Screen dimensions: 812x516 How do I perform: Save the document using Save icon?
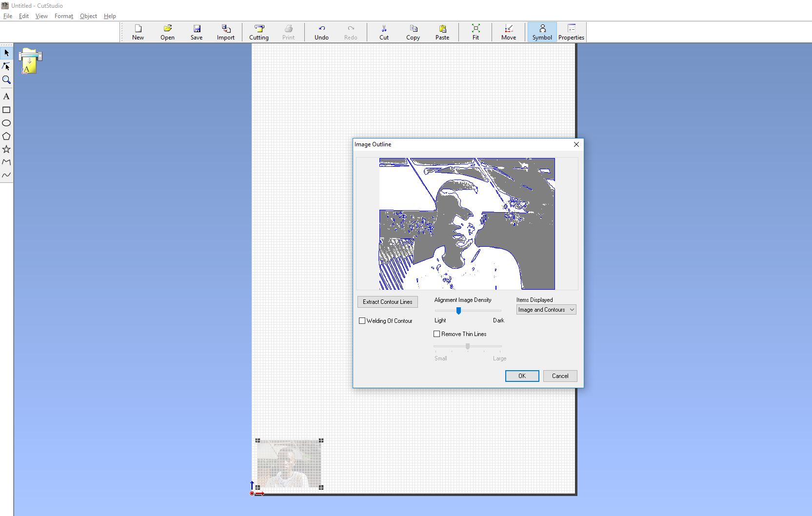197,32
